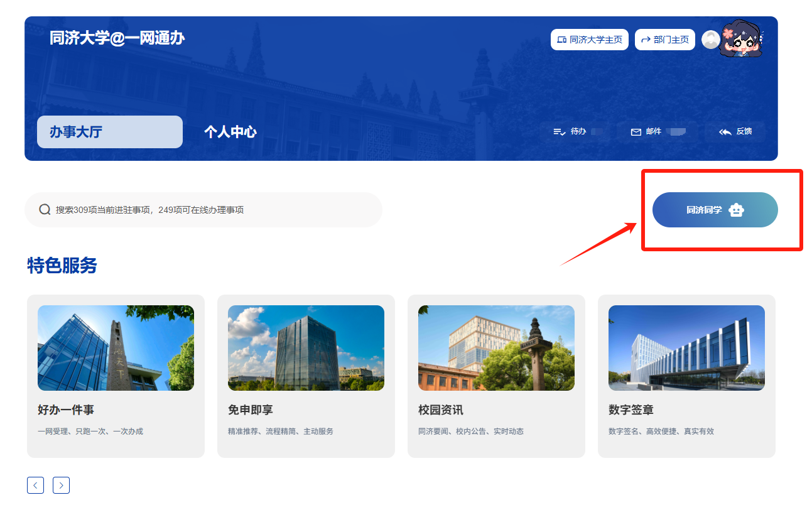The width and height of the screenshot is (812, 522).
Task: Click 同济大学@一网通办 site title
Action: (117, 38)
